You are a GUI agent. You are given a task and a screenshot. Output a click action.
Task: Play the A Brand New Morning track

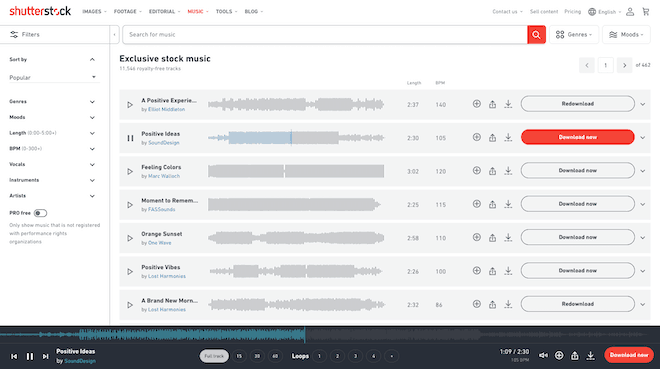click(130, 305)
